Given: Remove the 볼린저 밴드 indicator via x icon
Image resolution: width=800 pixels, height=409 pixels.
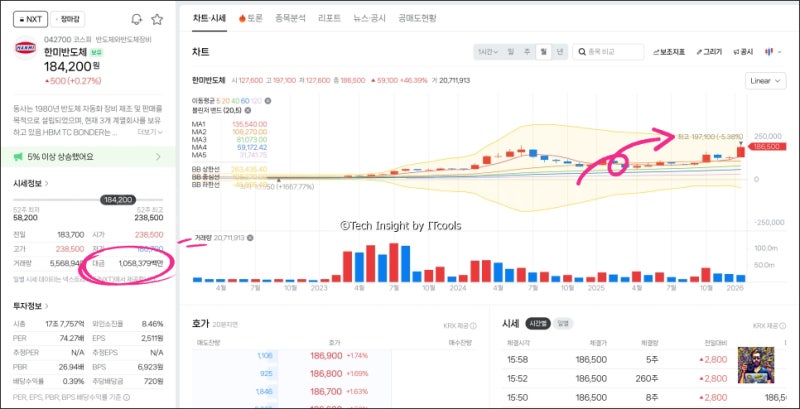Looking at the screenshot, I should point(247,110).
